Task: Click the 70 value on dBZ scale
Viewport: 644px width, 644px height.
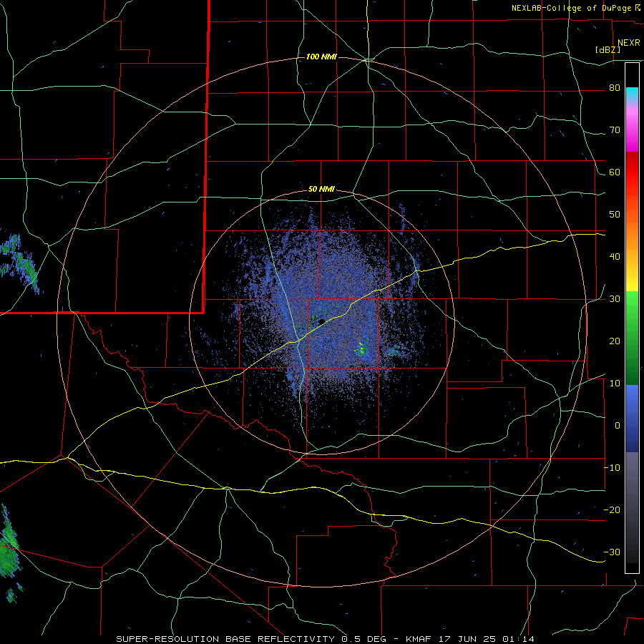Action: [x=615, y=130]
